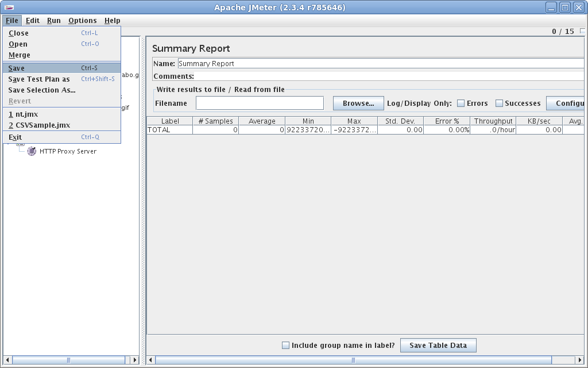Click the left arrow of the tree panel scrollbar
Viewport: 588px width, 368px height.
(x=7, y=360)
